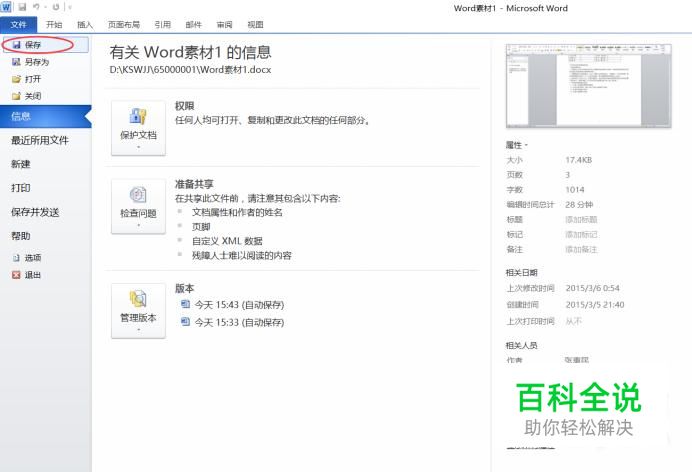The height and width of the screenshot is (472, 692).
Task: Click the 权限 heading
Action: [184, 106]
